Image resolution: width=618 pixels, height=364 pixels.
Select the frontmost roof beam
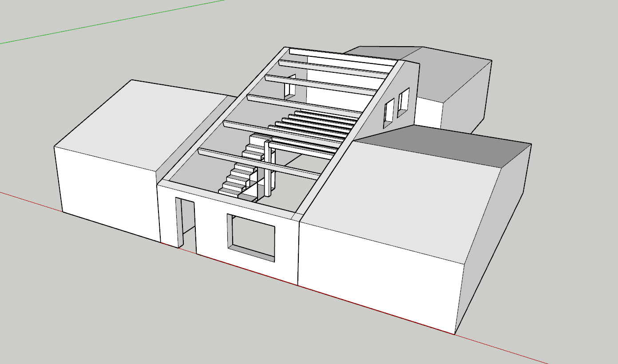coord(257,162)
